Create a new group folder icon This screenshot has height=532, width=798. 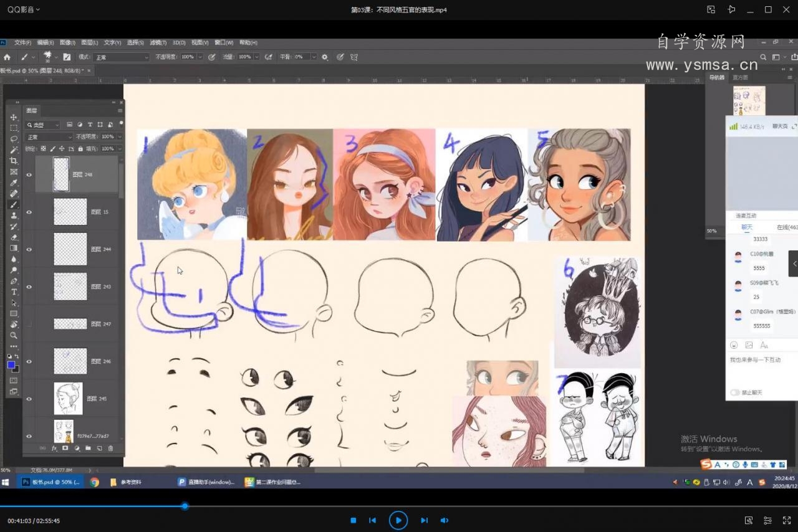89,448
